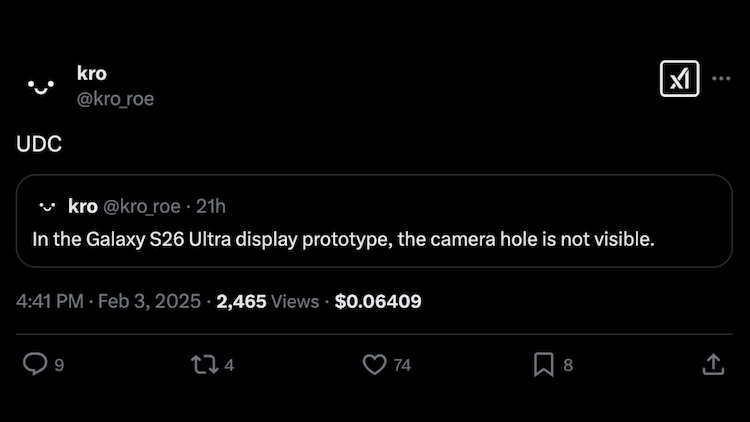This screenshot has height=422, width=750.
Task: Click the display name "kro" in the tweet header
Action: click(92, 74)
